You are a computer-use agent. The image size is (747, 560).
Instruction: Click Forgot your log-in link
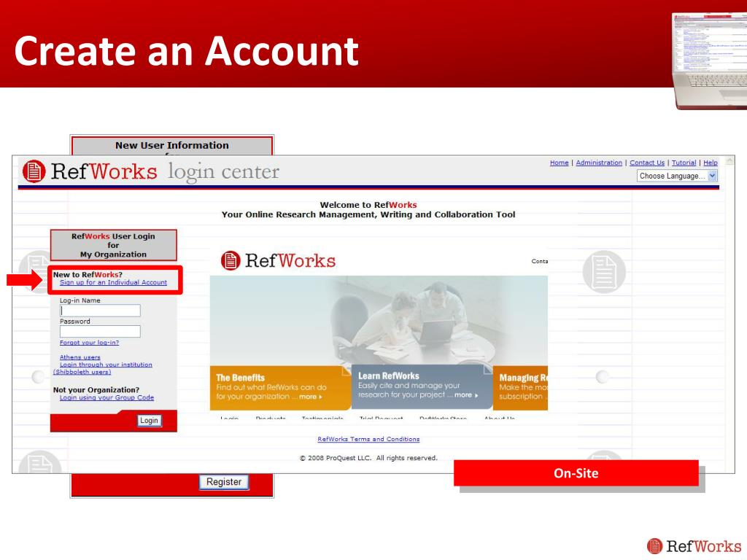(x=89, y=343)
